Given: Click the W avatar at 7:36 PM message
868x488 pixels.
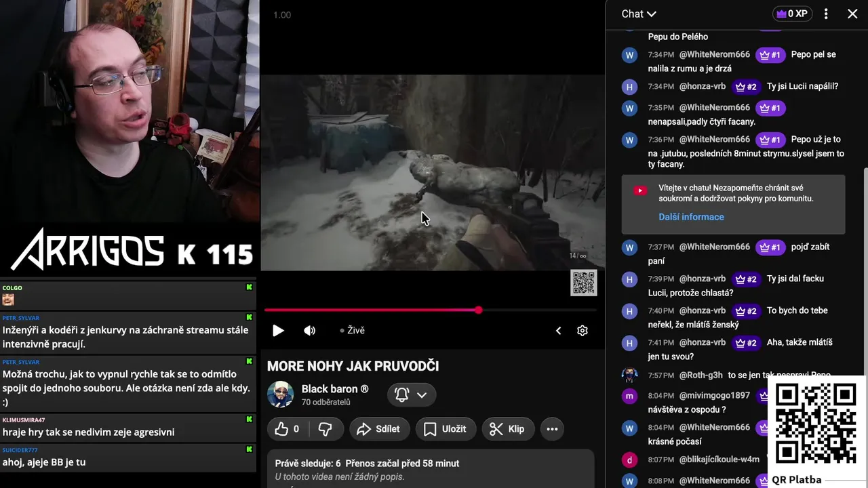Looking at the screenshot, I should pos(629,140).
